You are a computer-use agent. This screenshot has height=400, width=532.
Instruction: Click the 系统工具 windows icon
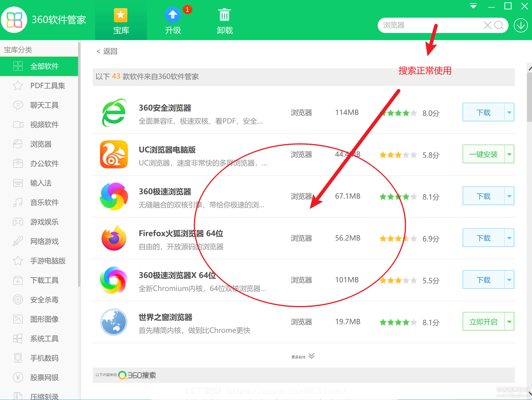click(x=18, y=339)
